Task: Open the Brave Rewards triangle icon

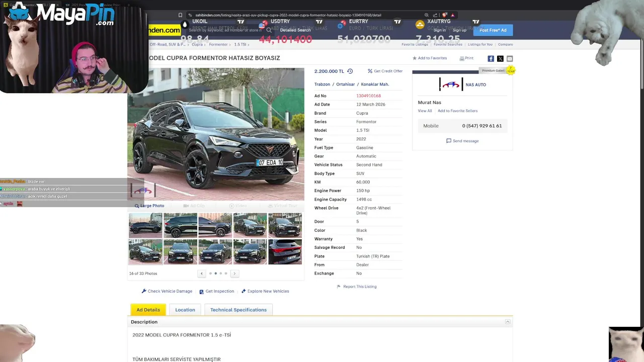Action: [x=452, y=15]
